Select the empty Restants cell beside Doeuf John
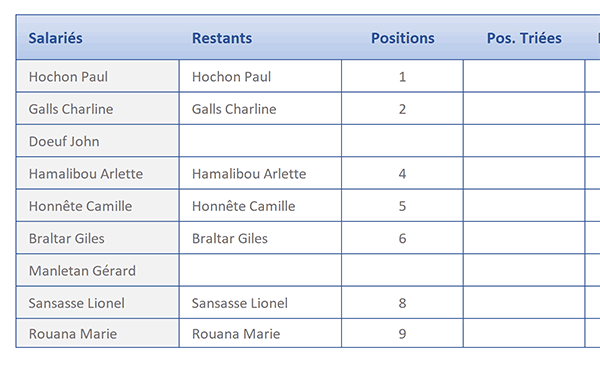600x368 pixels. coord(260,141)
